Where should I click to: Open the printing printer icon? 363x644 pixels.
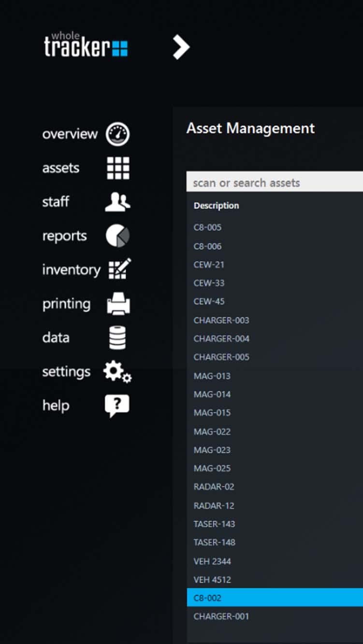click(118, 304)
